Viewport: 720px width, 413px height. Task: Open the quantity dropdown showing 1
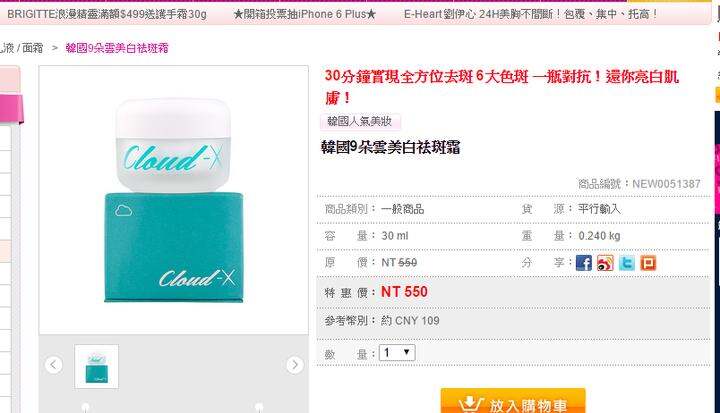coord(397,353)
